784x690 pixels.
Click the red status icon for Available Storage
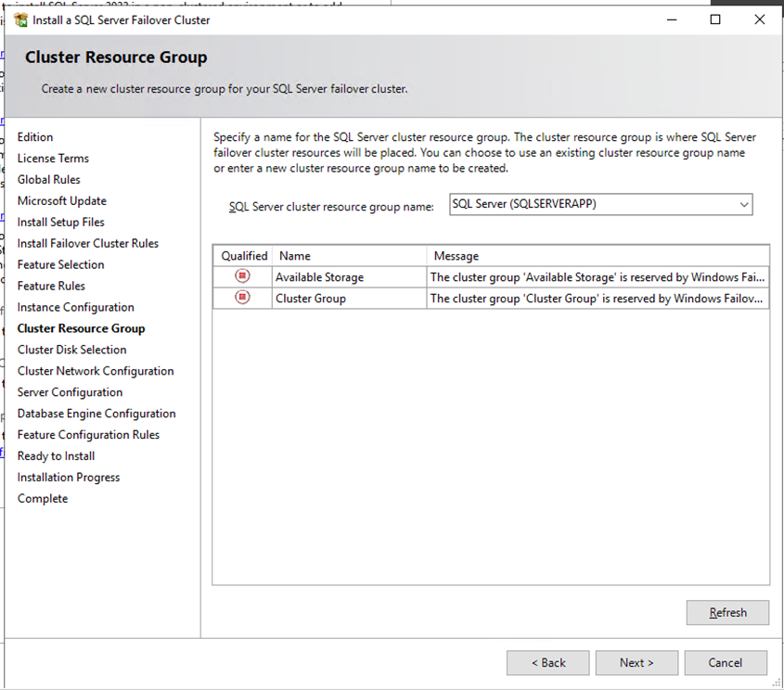[242, 275]
